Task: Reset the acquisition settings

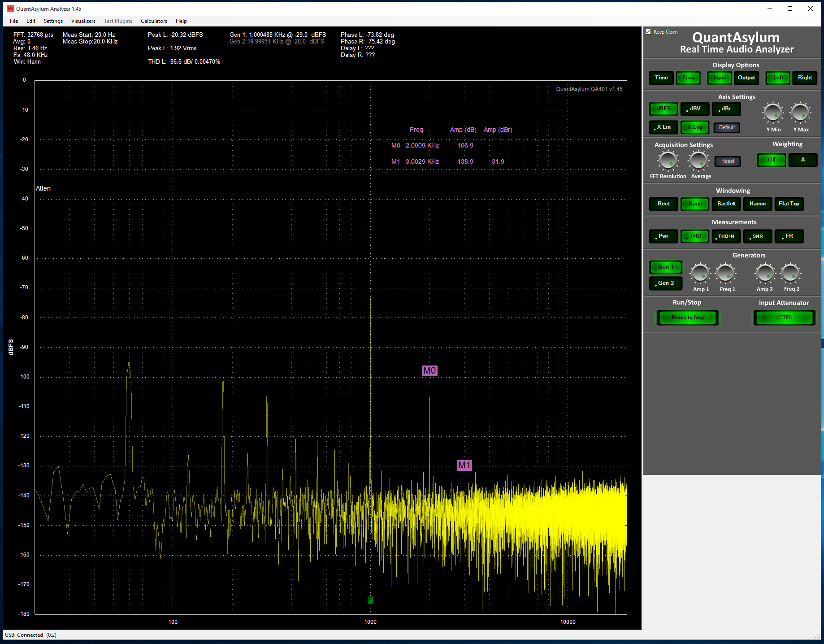Action: 728,161
